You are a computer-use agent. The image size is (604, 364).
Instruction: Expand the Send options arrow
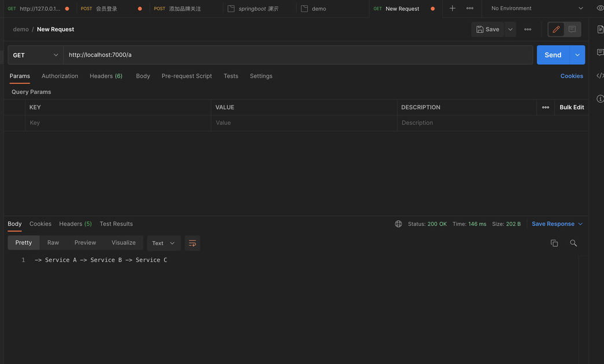point(577,55)
